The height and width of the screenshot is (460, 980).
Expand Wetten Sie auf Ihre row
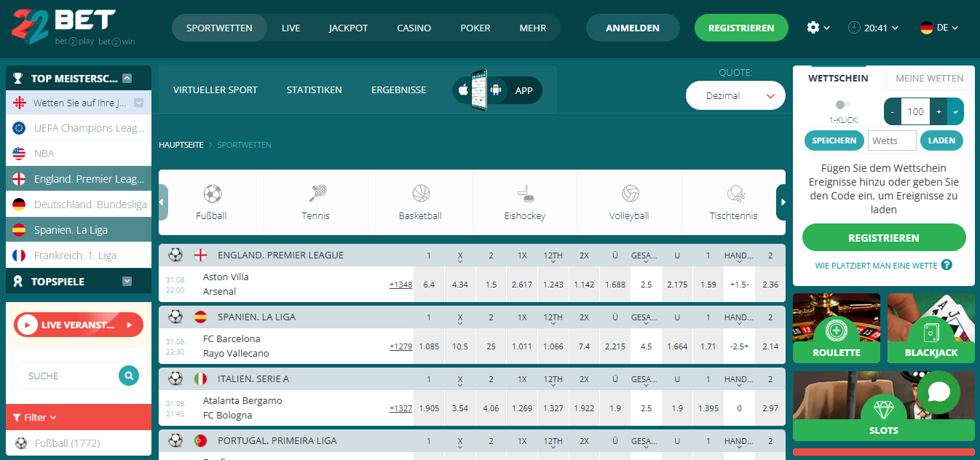(x=138, y=103)
